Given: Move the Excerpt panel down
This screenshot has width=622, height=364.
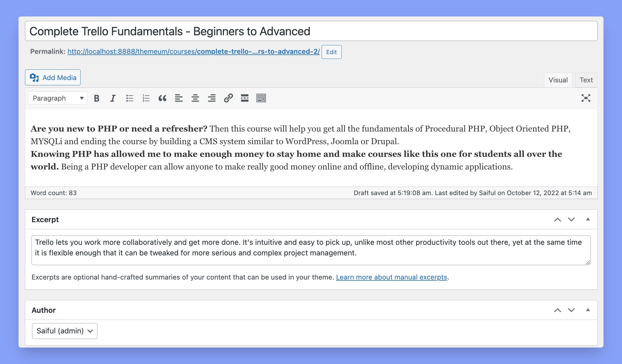Looking at the screenshot, I should [571, 219].
